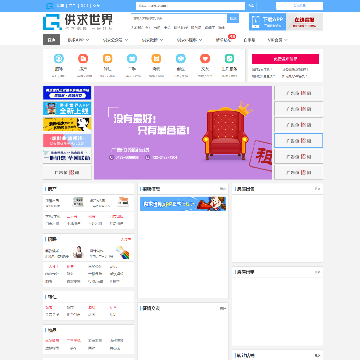Click the wide pink-red publish button
Image resolution: width=360 pixels, height=360 pixels.
tap(285, 59)
